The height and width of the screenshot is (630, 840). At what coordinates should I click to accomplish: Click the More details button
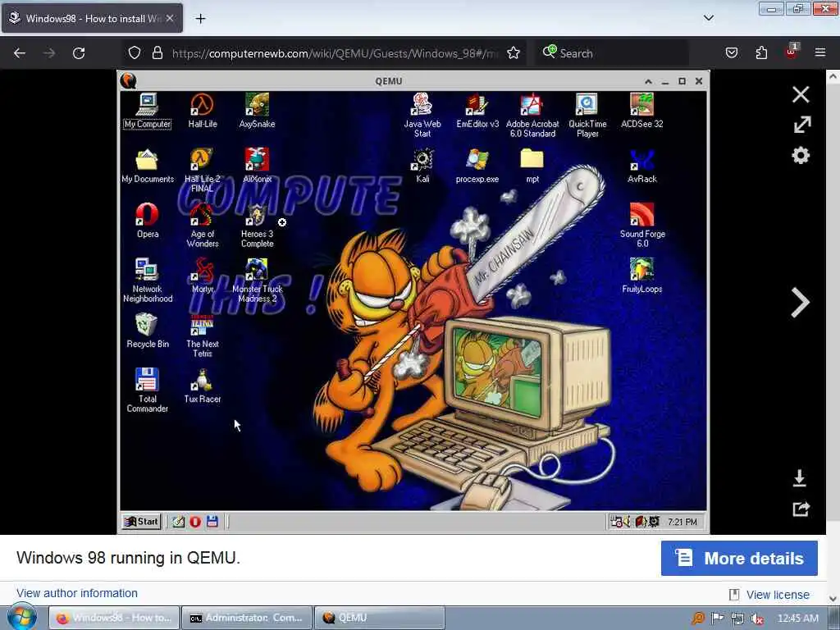pos(739,558)
